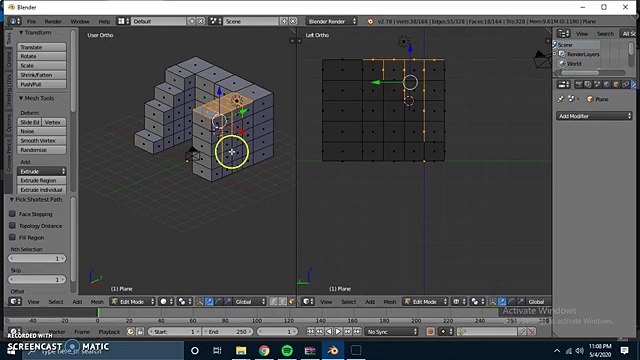The width and height of the screenshot is (640, 360).
Task: Click the scene browse icon beside Scene field
Action: click(x=215, y=21)
